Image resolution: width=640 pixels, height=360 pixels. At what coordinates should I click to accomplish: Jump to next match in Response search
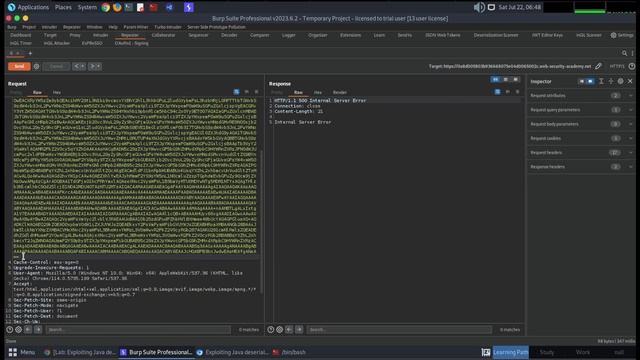click(299, 329)
